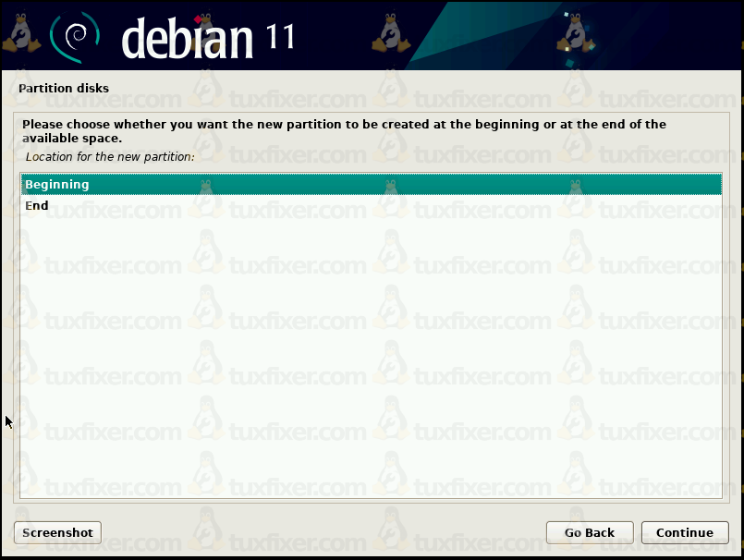Image resolution: width=744 pixels, height=560 pixels.
Task: Click the Tux penguin in the banner center
Action: (x=391, y=32)
